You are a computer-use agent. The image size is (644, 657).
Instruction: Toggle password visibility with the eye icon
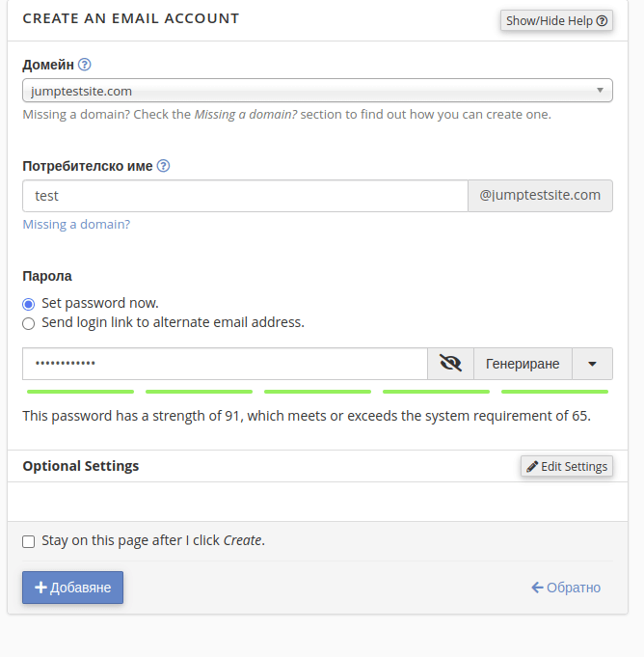coord(450,364)
